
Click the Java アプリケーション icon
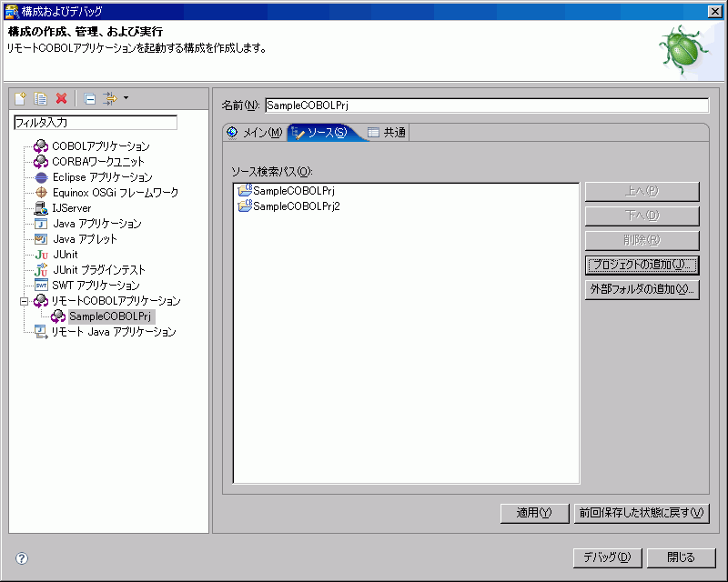(41, 224)
